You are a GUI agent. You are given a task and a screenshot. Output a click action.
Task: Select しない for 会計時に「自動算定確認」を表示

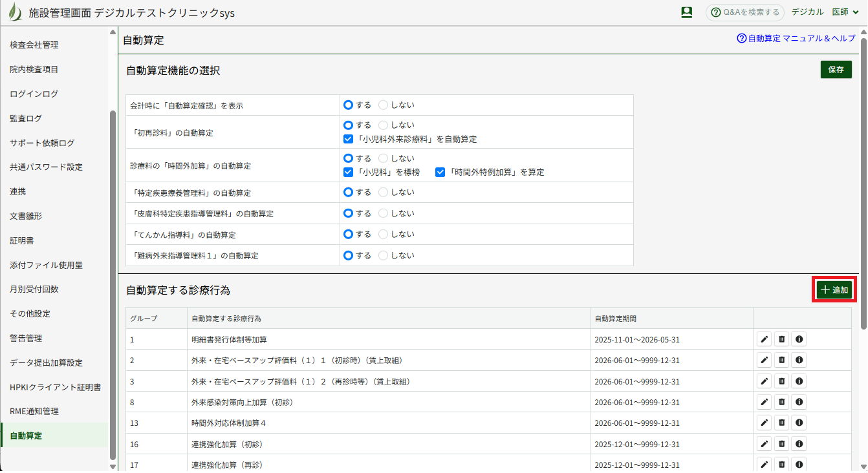click(384, 105)
